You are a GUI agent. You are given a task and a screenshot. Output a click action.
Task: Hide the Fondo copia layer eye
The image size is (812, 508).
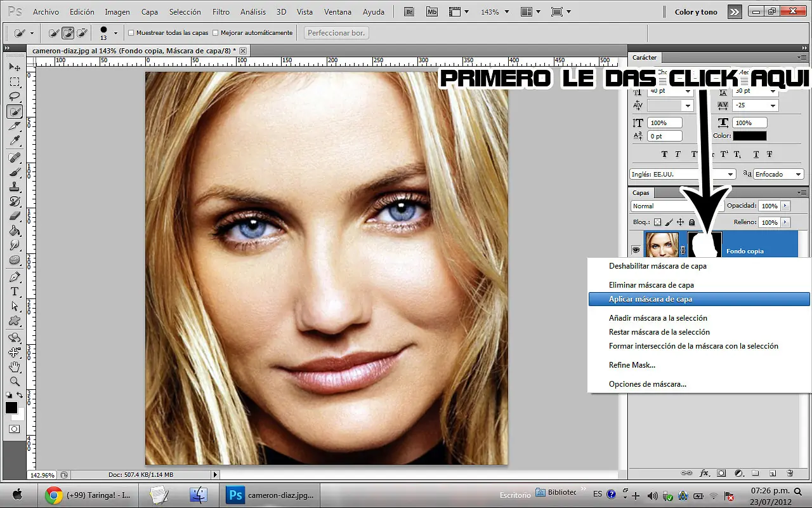coord(636,250)
